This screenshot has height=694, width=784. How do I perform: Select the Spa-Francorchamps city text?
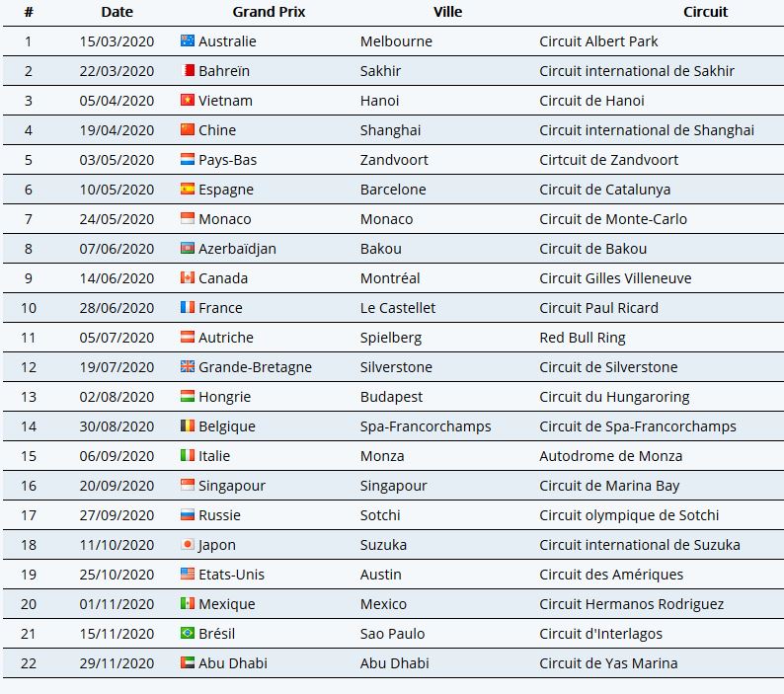coord(426,426)
